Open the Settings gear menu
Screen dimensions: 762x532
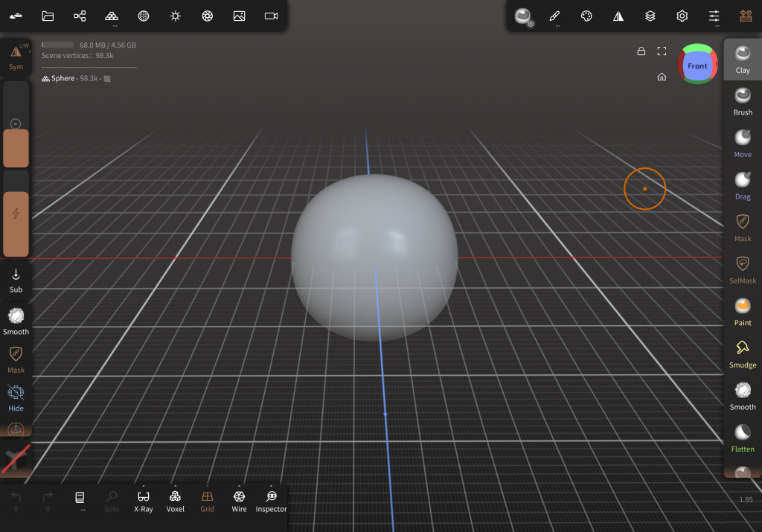tap(682, 16)
